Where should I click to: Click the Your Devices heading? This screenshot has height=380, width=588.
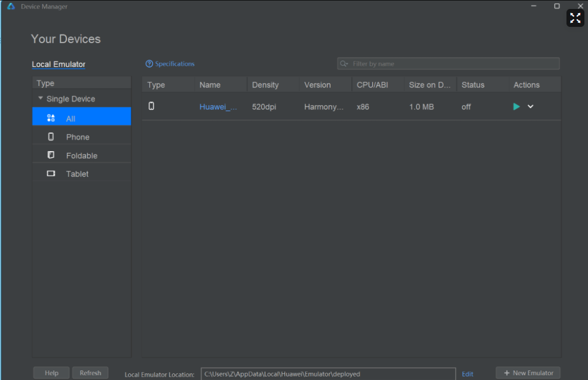(66, 39)
